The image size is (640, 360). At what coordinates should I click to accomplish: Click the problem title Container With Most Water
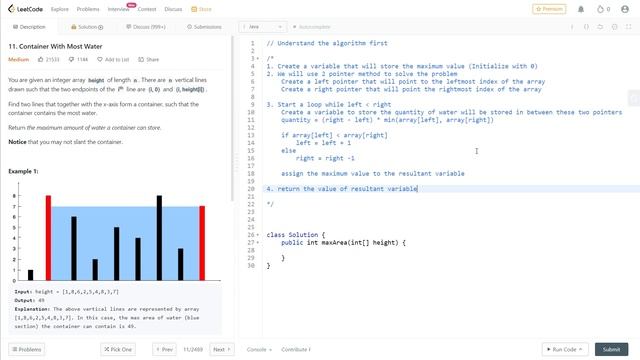[56, 47]
